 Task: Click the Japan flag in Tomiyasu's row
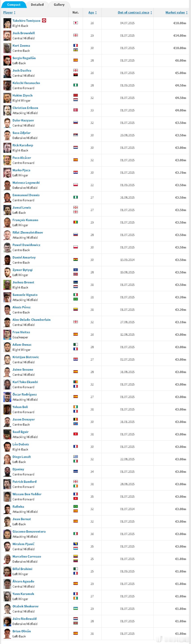tap(76, 23)
